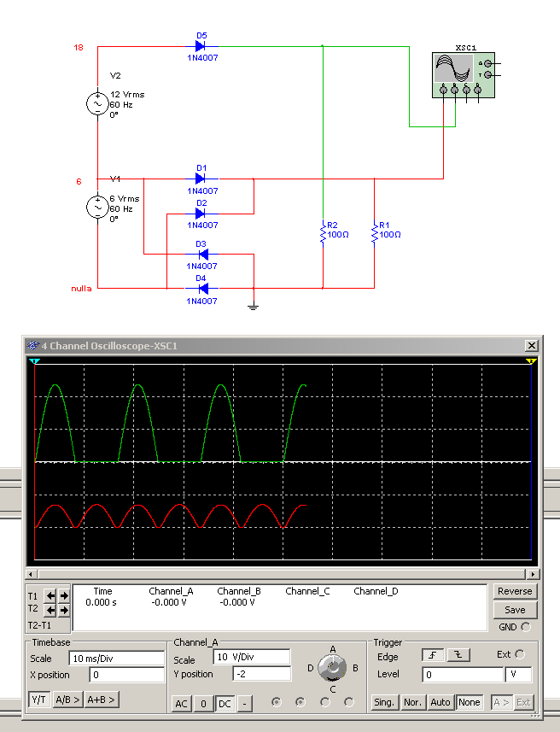
Task: Set trigger mode to Sing.
Action: tap(384, 702)
